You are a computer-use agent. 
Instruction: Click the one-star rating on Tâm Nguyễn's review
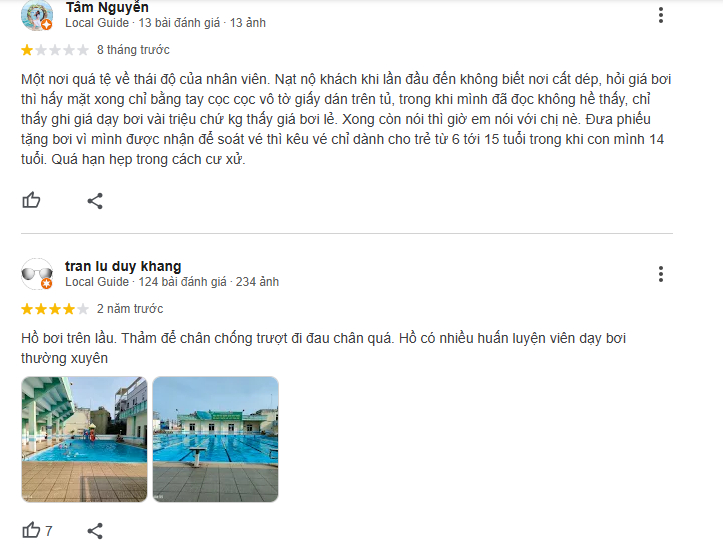pyautogui.click(x=54, y=50)
